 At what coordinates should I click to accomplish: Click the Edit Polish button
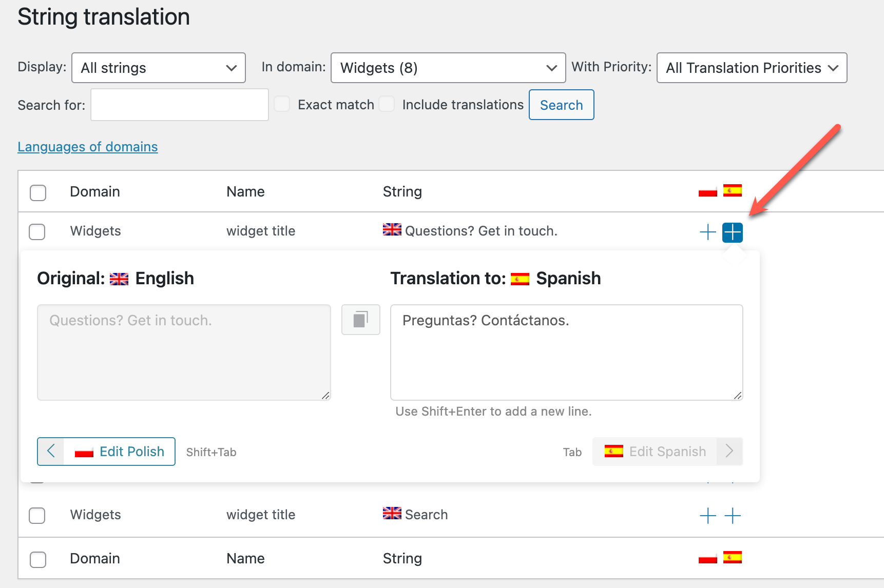pyautogui.click(x=120, y=451)
